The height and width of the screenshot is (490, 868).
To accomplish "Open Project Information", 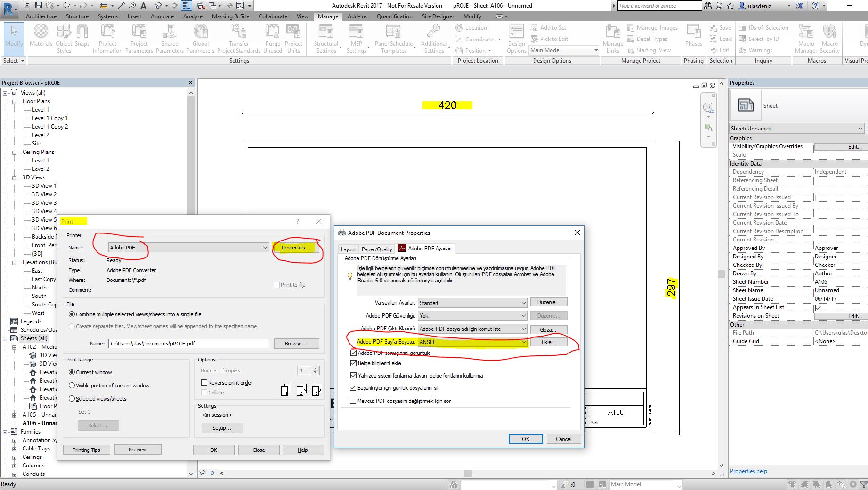I will coord(107,39).
